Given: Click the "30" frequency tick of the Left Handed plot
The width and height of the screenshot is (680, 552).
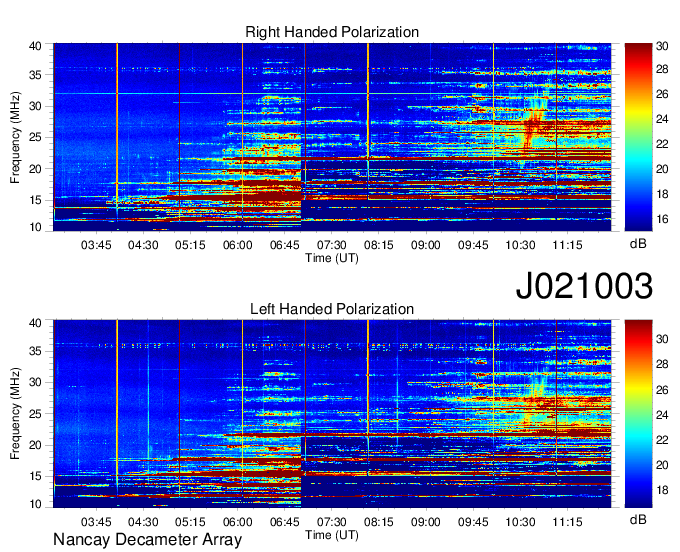Looking at the screenshot, I should pyautogui.click(x=35, y=382).
